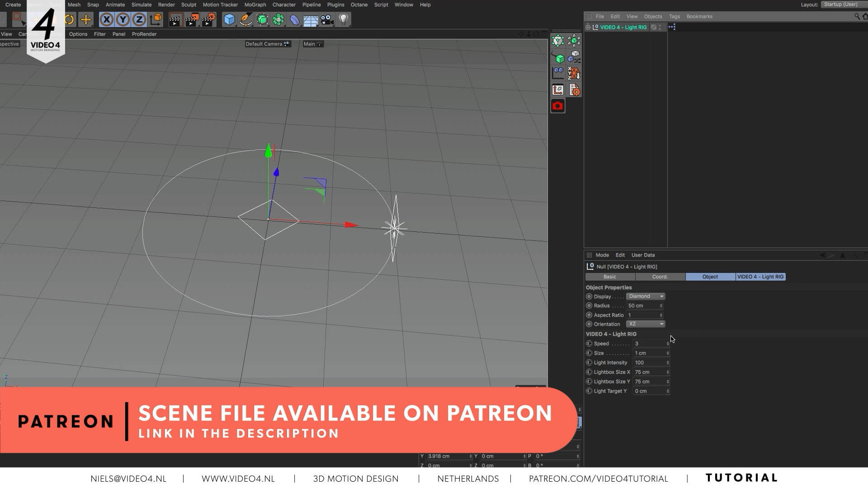
Task: Expand the VIDEO 4 - Light RIG tree item
Action: point(588,27)
